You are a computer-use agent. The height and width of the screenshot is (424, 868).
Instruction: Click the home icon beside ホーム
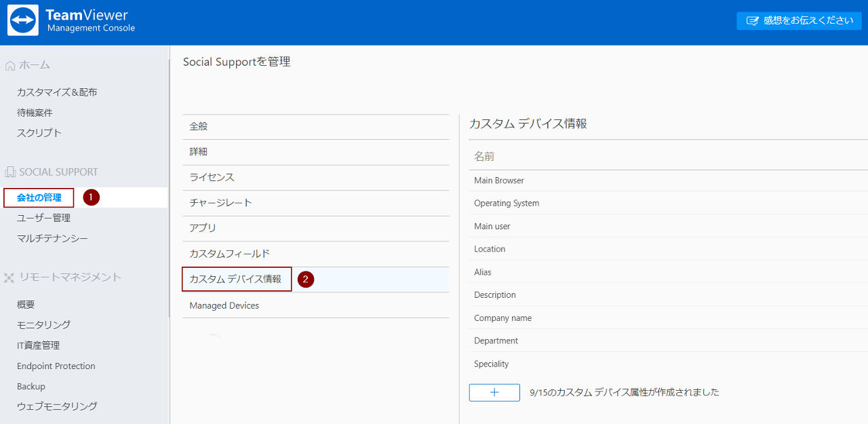click(10, 65)
